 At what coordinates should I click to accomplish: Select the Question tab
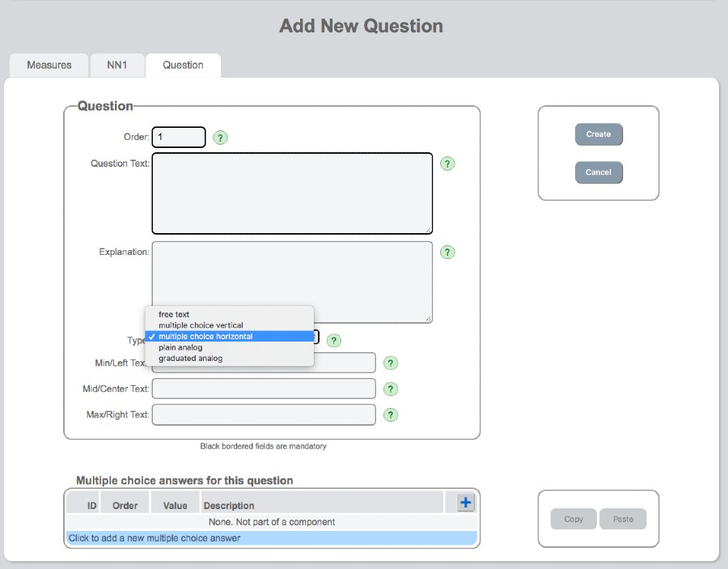(x=183, y=66)
